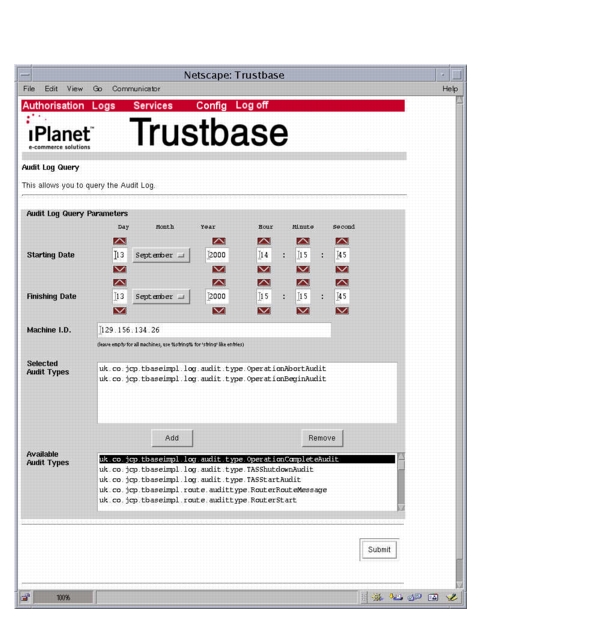Open the Netscape window menu button
Screen dimensions: 610x635
25,75
